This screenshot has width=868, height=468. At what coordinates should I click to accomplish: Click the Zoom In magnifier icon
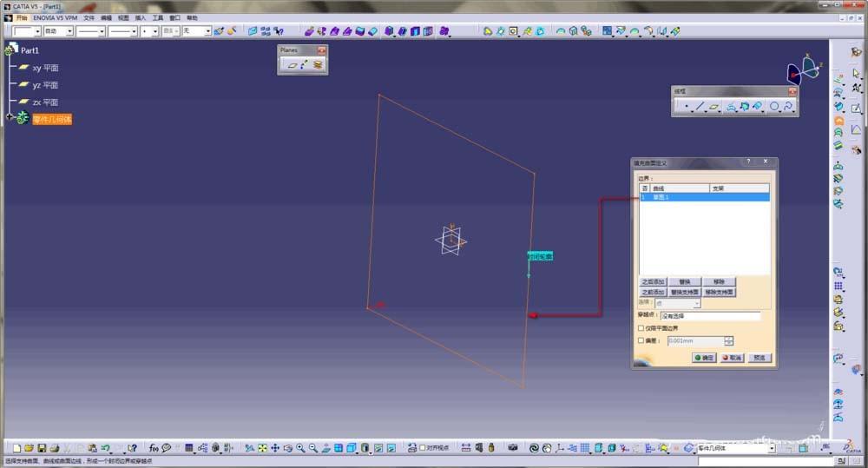click(300, 448)
